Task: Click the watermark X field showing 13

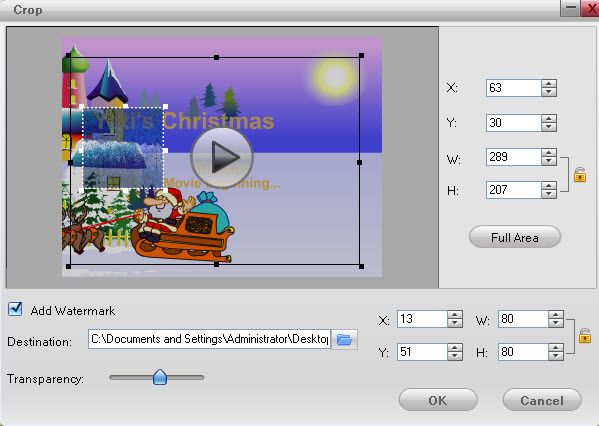Action: [x=422, y=319]
